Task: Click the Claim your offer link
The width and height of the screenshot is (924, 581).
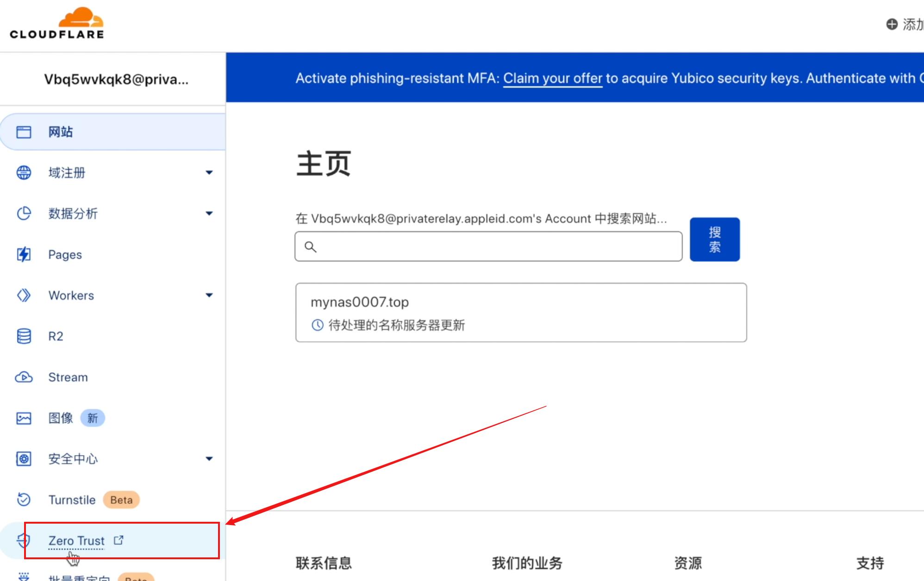Action: point(552,78)
